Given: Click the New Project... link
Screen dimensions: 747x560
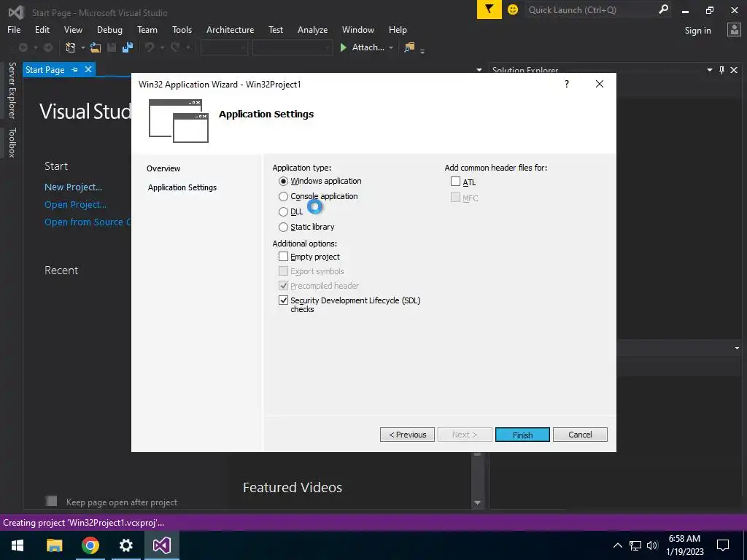Looking at the screenshot, I should click(74, 187).
